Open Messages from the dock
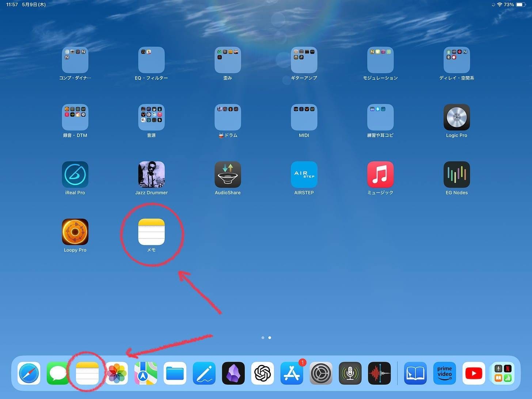The width and height of the screenshot is (532, 399). click(58, 373)
